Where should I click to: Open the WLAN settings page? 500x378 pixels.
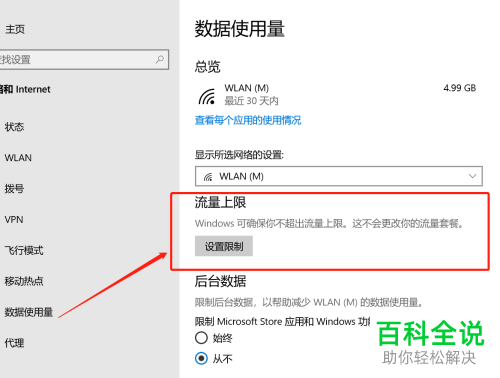click(18, 158)
